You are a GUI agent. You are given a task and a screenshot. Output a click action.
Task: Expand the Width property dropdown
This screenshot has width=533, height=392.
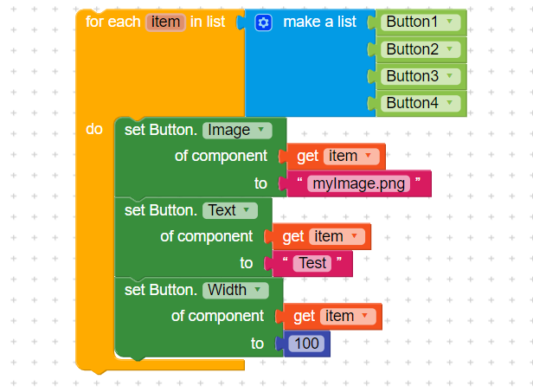(254, 290)
